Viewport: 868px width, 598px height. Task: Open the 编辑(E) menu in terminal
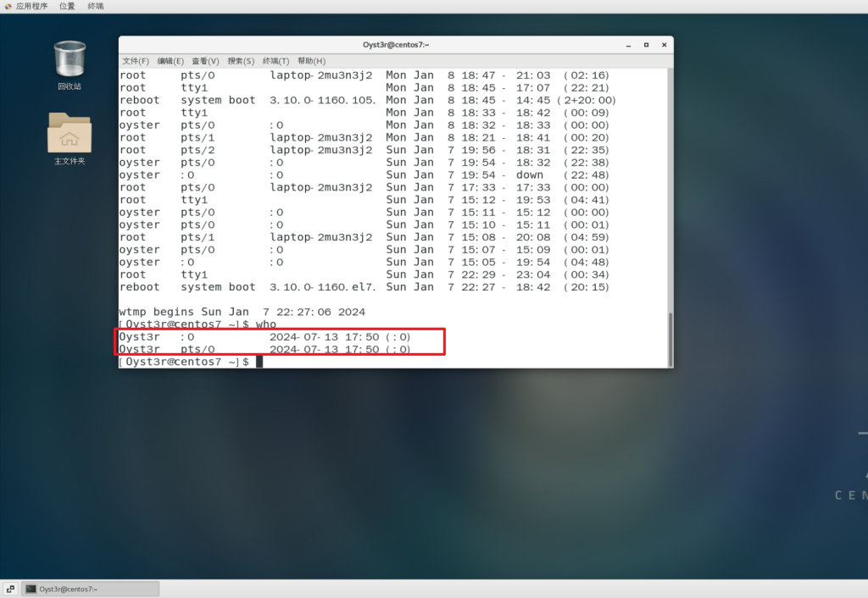tap(170, 61)
